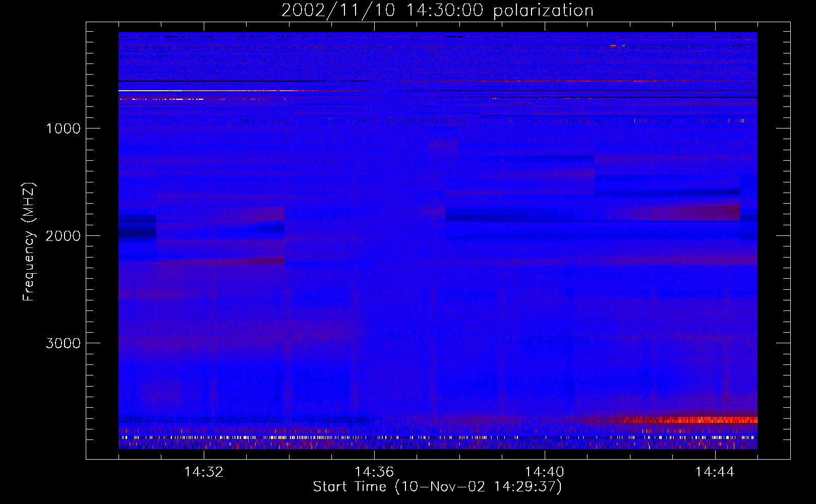Click the 1000 frequency tick label
The width and height of the screenshot is (816, 504).
[63, 129]
